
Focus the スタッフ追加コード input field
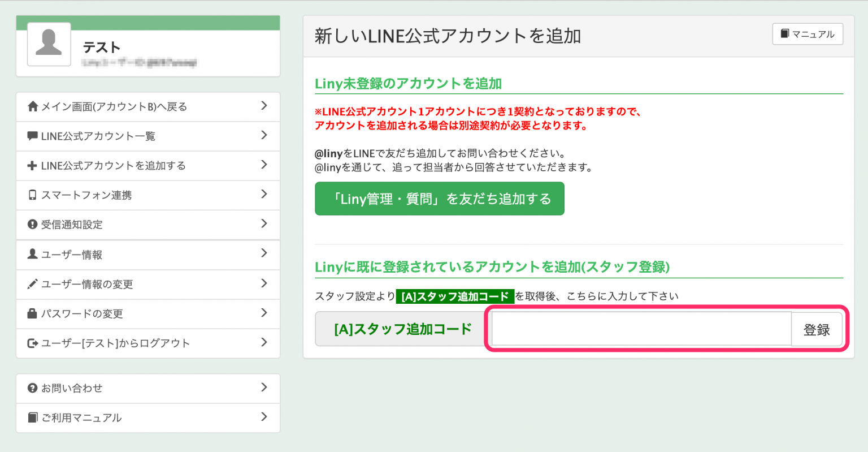point(641,329)
